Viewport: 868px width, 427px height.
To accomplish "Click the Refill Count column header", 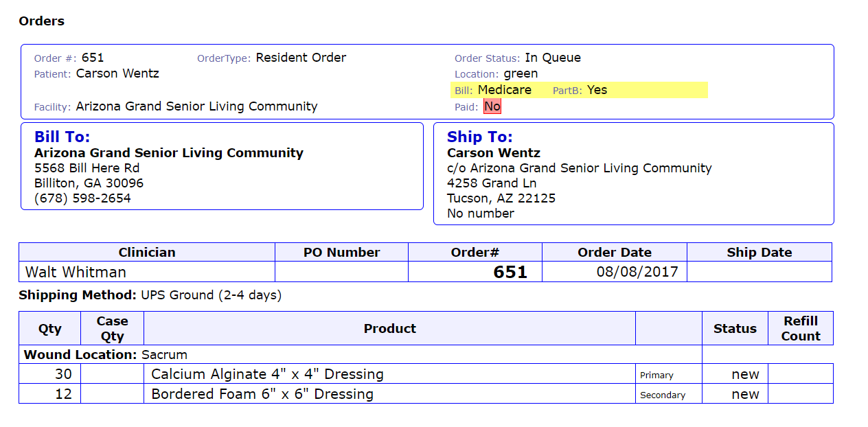I will tap(800, 328).
